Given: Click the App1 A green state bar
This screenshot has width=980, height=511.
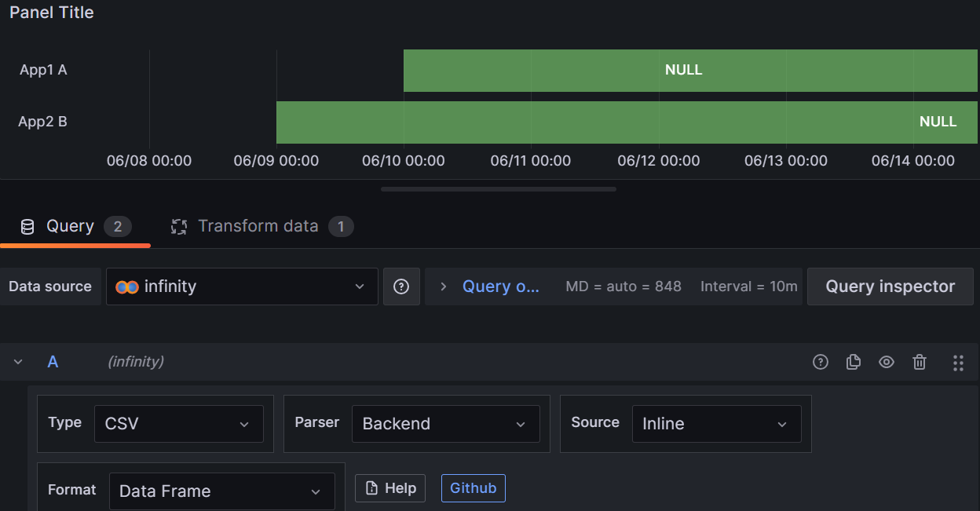Looking at the screenshot, I should tap(690, 71).
